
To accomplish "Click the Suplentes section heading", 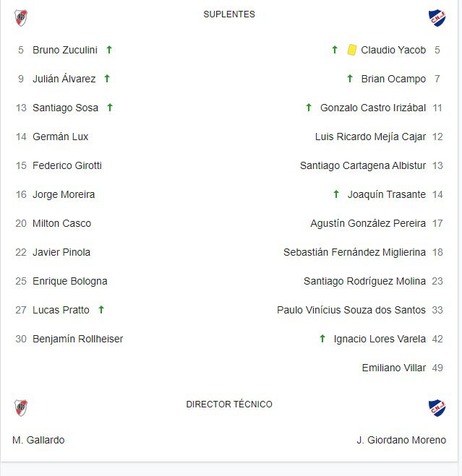I will (x=229, y=14).
